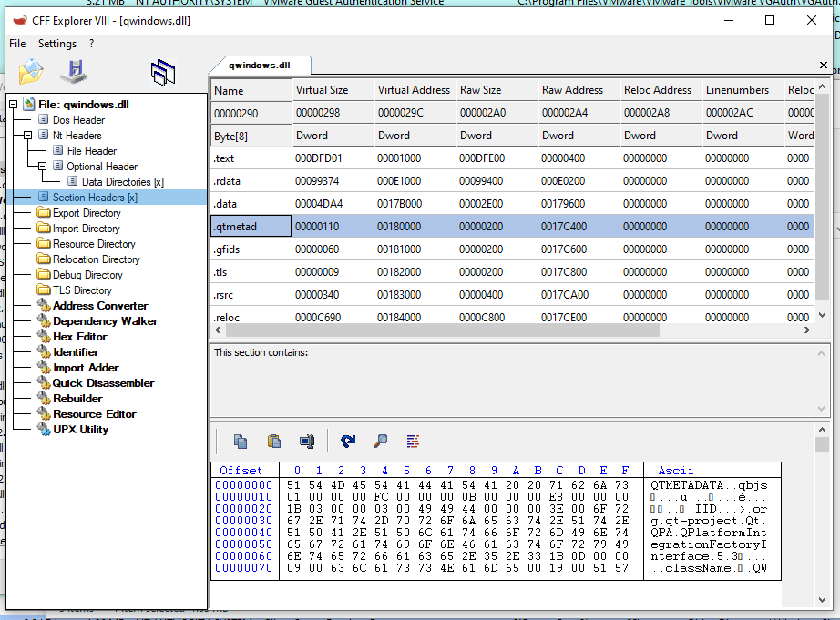Open the File menu
Screen dimensions: 840x620
tap(16, 43)
